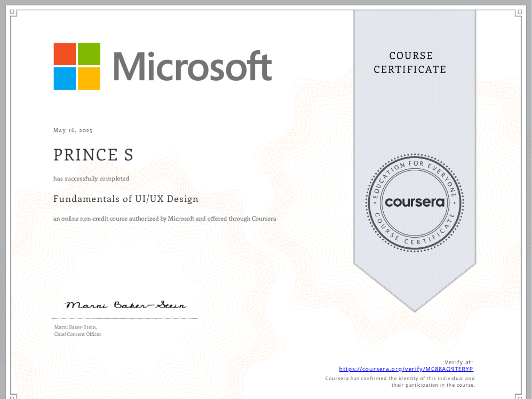Click the handwritten Marni Baker-Stein signature
Screen dimensions: 532x399
pyautogui.click(x=126, y=306)
